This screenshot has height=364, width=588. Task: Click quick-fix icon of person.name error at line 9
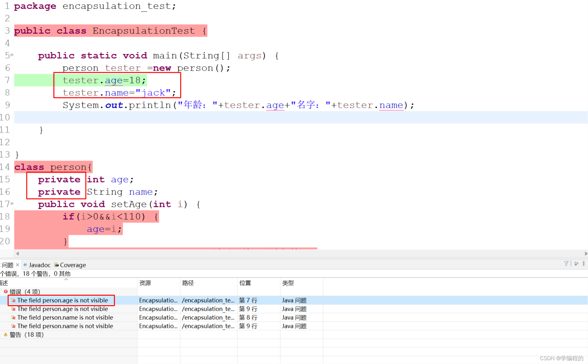[x=13, y=326]
